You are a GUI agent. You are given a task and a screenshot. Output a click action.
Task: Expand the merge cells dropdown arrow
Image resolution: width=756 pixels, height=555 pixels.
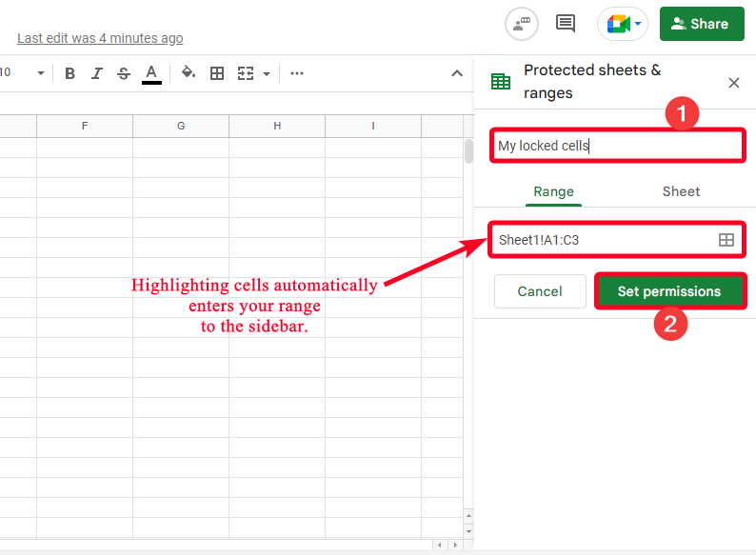[x=267, y=73]
